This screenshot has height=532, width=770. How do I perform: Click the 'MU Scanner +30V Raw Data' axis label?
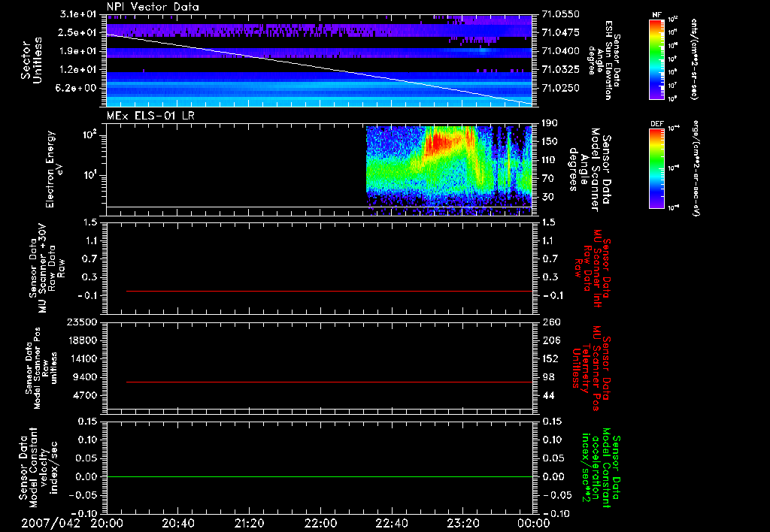pyautogui.click(x=47, y=268)
